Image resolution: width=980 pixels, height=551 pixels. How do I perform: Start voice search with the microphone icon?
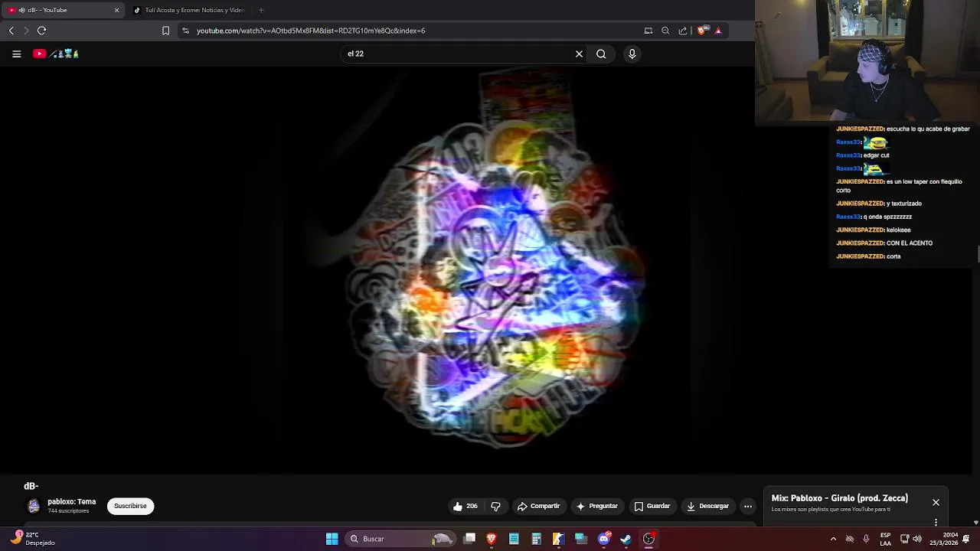coord(632,54)
